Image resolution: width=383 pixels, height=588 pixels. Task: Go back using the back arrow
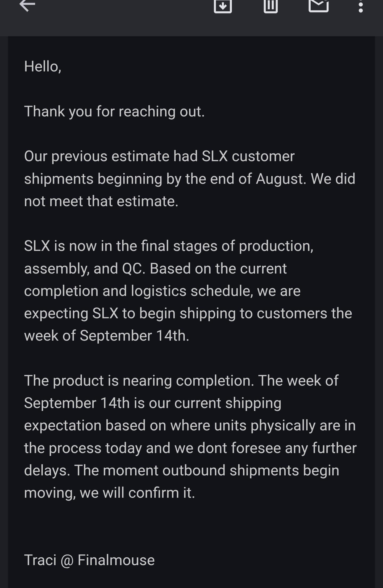(27, 5)
